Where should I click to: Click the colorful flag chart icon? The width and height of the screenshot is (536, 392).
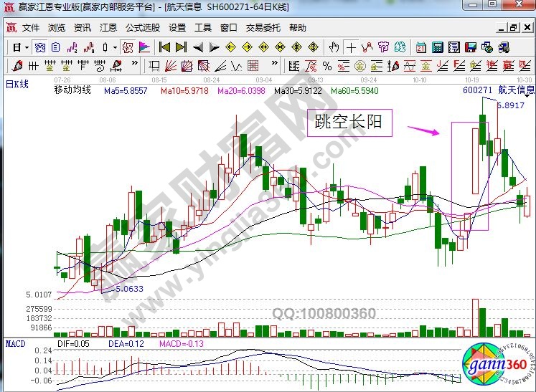pos(144,47)
